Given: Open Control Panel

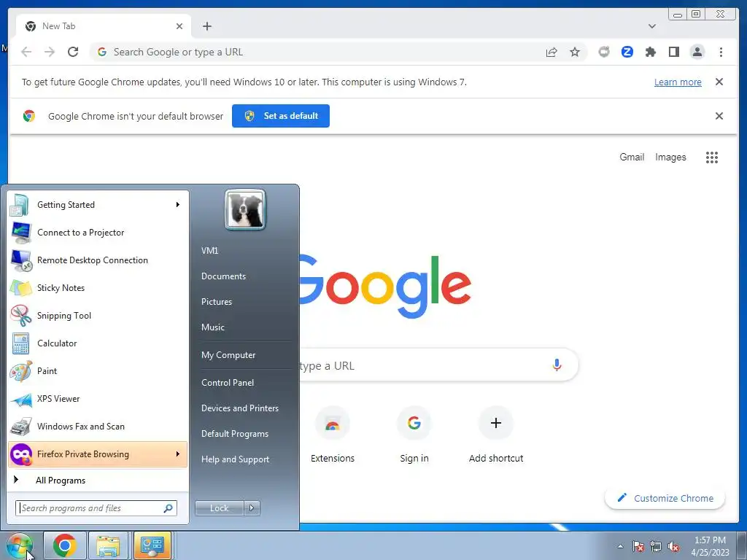Looking at the screenshot, I should [228, 382].
